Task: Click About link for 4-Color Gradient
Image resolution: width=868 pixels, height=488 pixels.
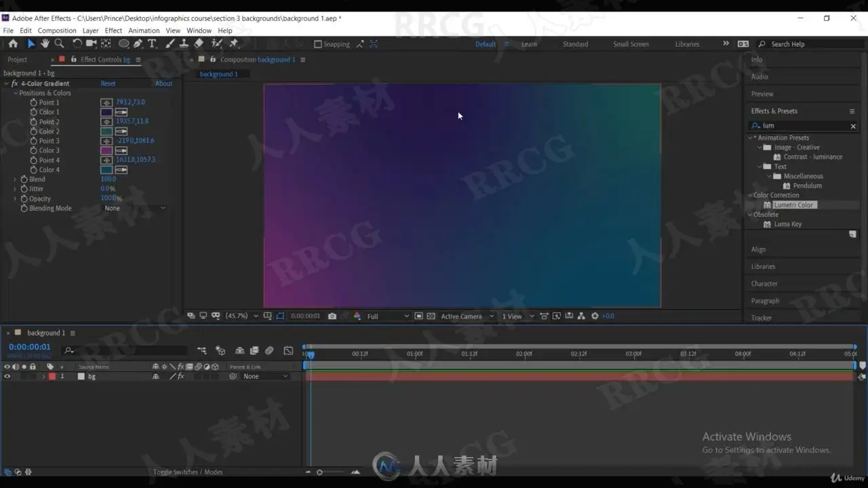Action: 163,83
